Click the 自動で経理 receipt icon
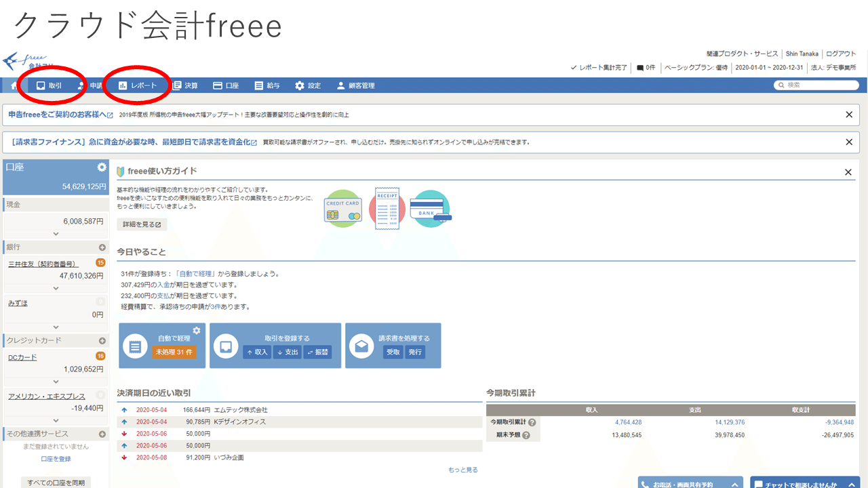The height and width of the screenshot is (488, 868). [135, 346]
